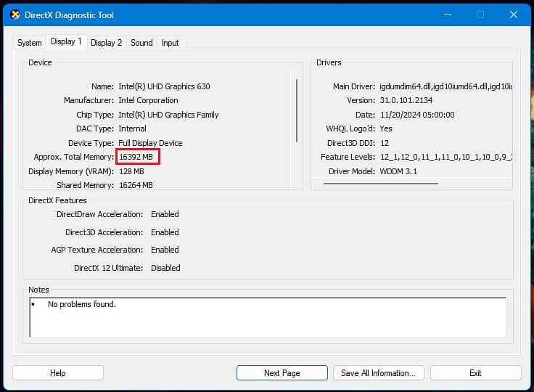534x392 pixels.
Task: Click the 128 MB VRAM value
Action: pyautogui.click(x=131, y=171)
